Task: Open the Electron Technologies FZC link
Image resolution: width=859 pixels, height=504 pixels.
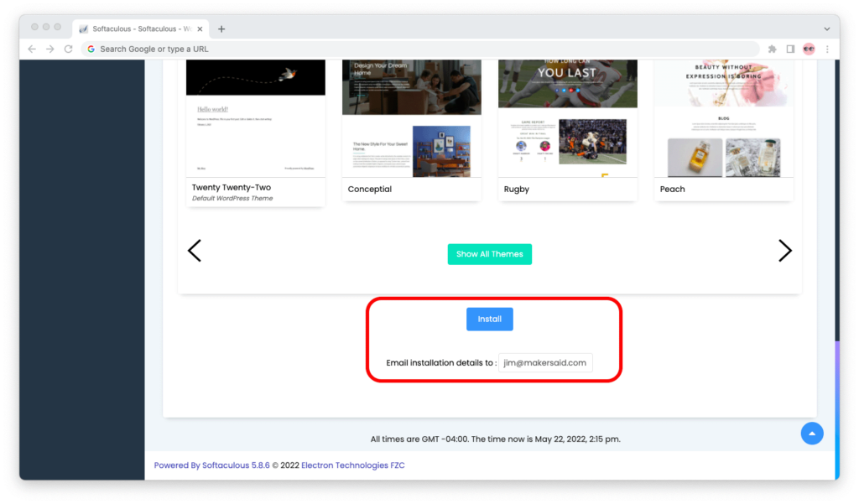Action: pos(353,465)
